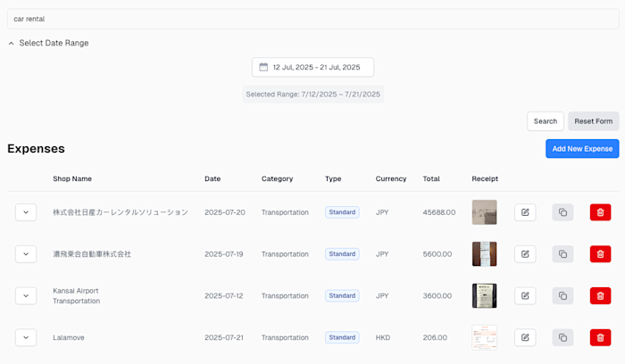Viewport: 625px width, 364px height.
Task: Click the 45688.00 total value
Action: click(x=439, y=212)
